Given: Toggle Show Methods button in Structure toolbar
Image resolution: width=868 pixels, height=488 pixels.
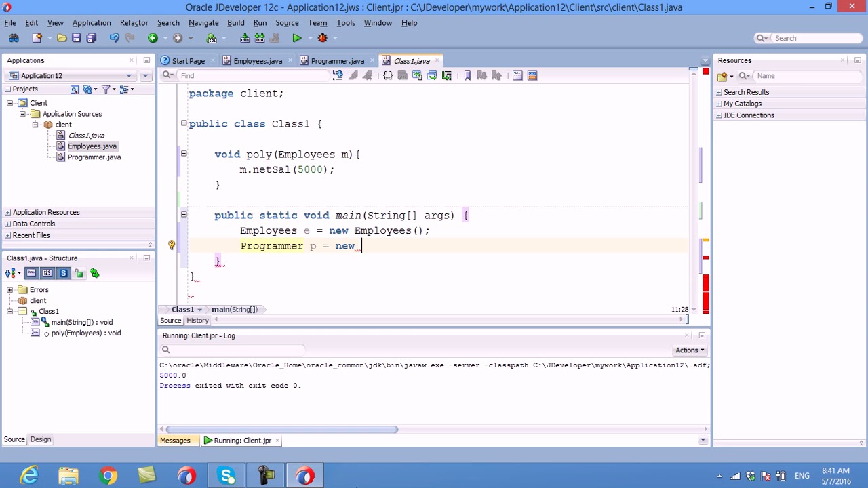Looking at the screenshot, I should tap(32, 273).
